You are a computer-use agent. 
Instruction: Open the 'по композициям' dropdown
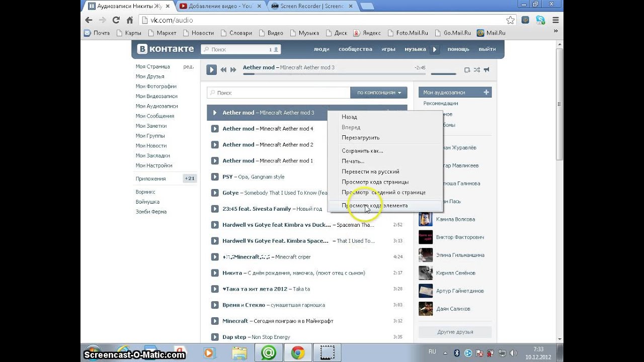[x=379, y=93]
